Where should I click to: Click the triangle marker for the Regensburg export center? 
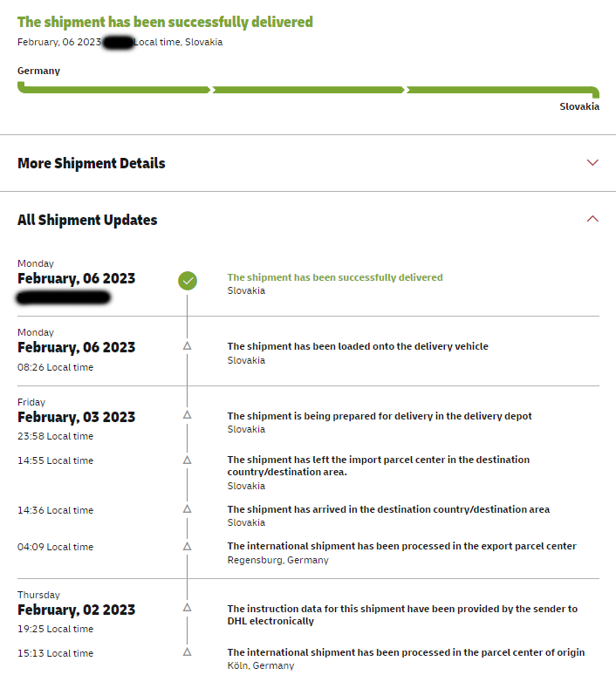pyautogui.click(x=187, y=546)
